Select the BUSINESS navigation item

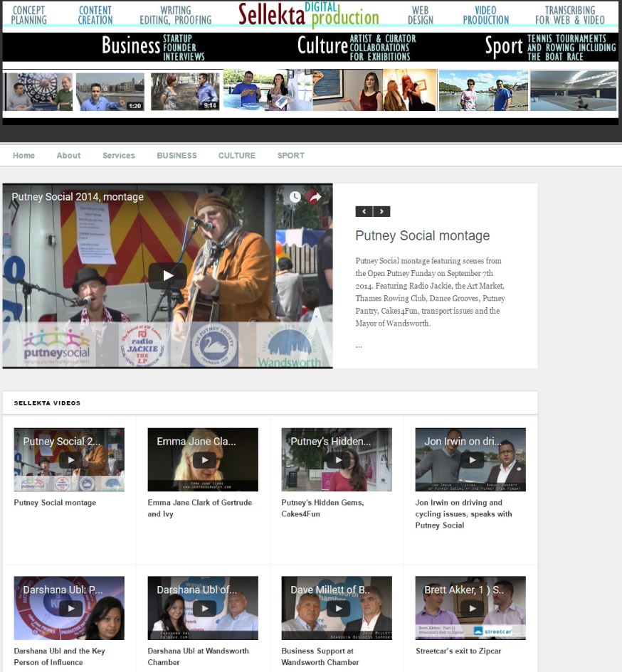click(x=176, y=156)
